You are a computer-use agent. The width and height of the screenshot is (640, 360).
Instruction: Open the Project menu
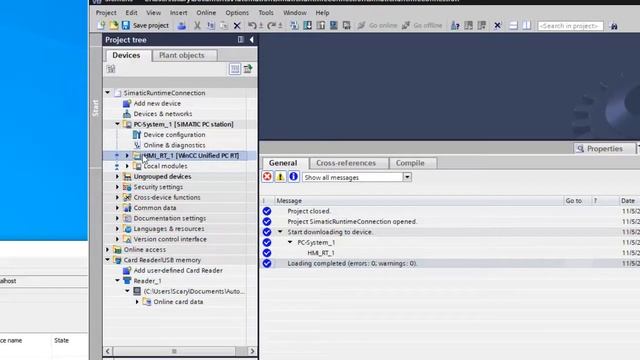pyautogui.click(x=106, y=13)
